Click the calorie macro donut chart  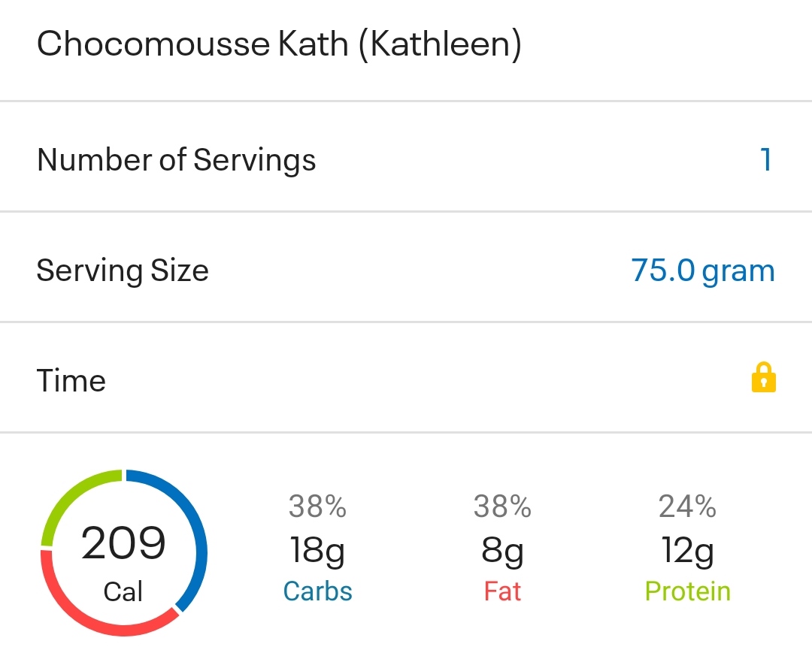[123, 555]
